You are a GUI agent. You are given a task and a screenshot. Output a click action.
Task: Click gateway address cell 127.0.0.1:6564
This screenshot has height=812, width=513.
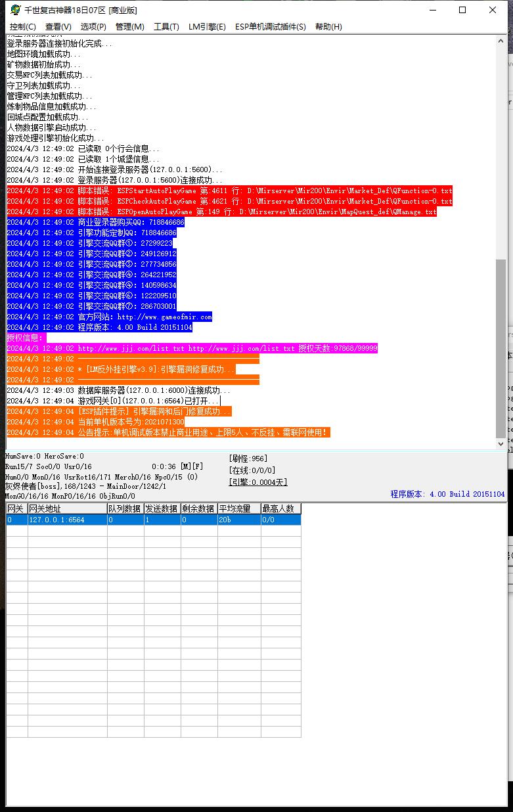point(67,520)
